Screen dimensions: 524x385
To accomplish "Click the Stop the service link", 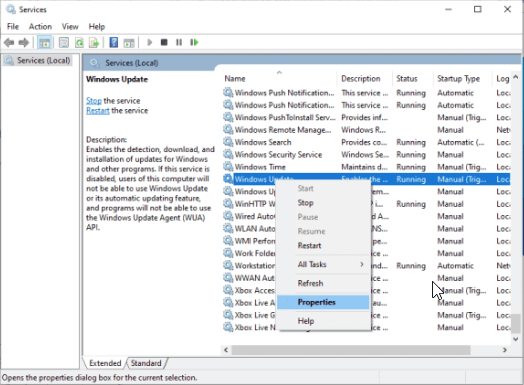I will [94, 101].
